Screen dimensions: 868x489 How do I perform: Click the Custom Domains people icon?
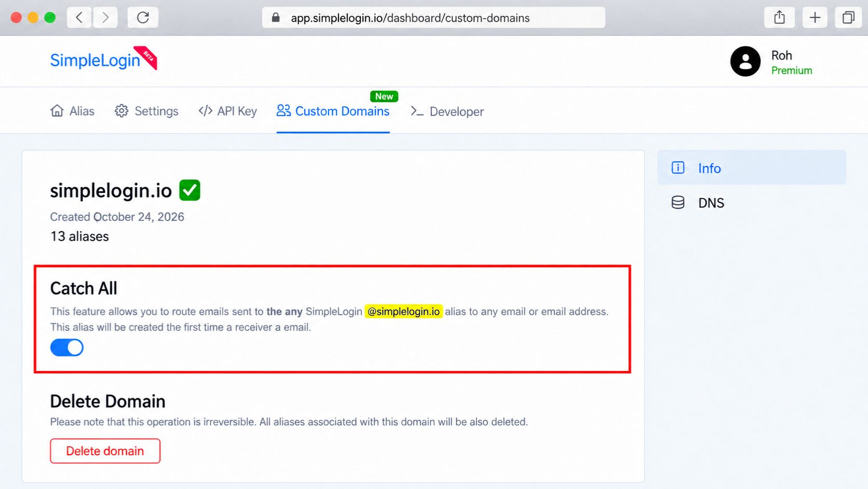coord(283,110)
